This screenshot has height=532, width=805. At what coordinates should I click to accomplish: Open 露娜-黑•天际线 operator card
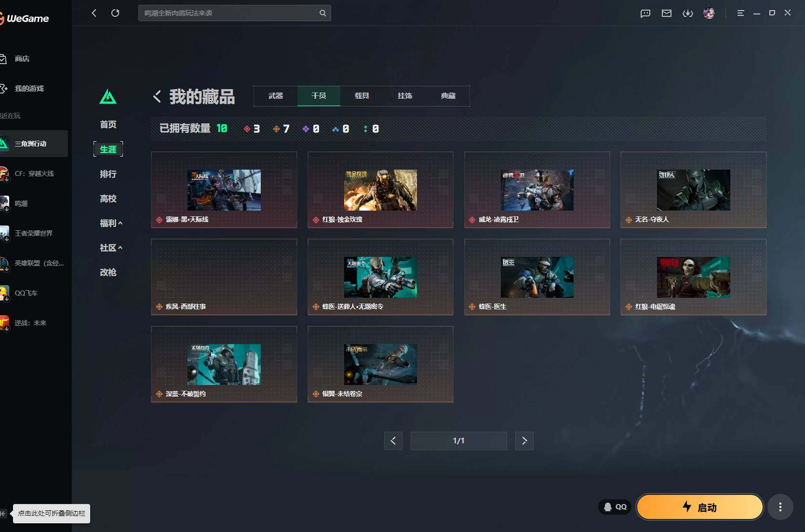coord(224,190)
